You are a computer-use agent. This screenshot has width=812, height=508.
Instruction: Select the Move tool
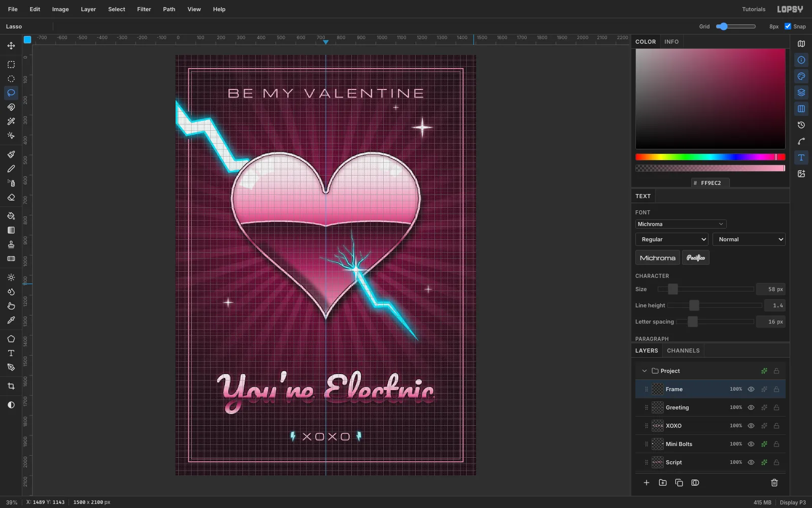pos(11,46)
